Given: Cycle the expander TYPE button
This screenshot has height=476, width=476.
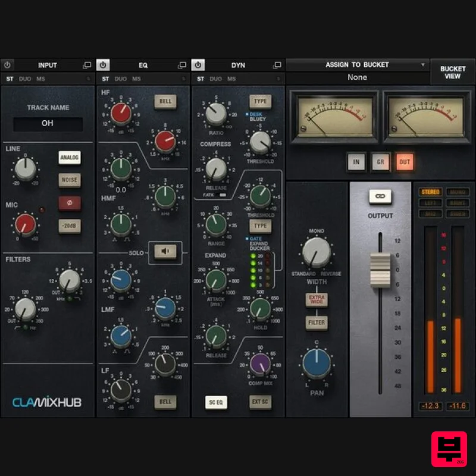Looking at the screenshot, I should tap(260, 226).
